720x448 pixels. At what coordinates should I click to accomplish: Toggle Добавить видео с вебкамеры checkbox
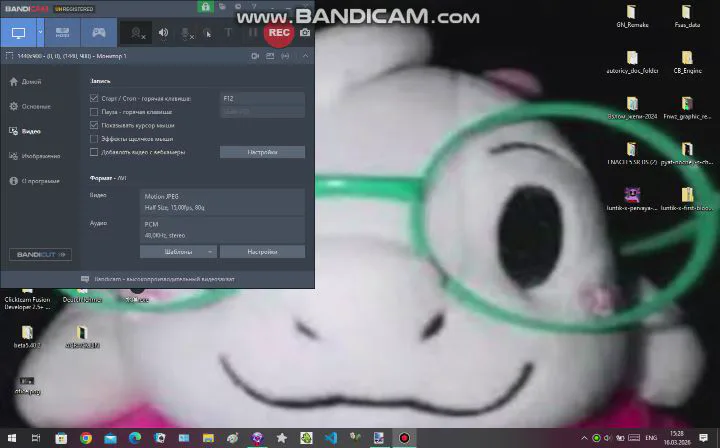pyautogui.click(x=94, y=152)
